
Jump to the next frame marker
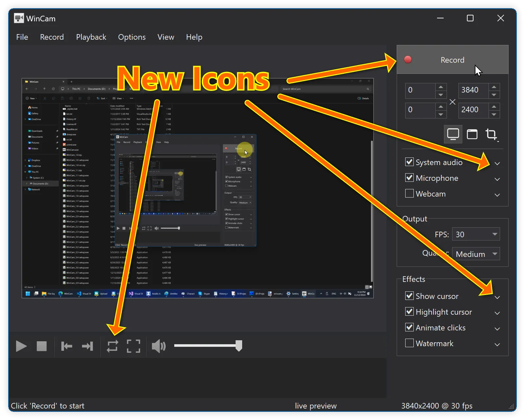coord(88,346)
